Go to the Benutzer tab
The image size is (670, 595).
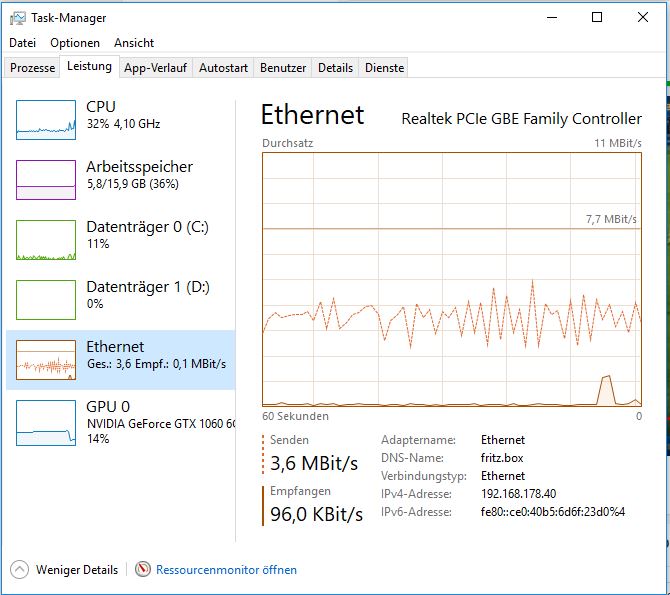click(x=283, y=68)
